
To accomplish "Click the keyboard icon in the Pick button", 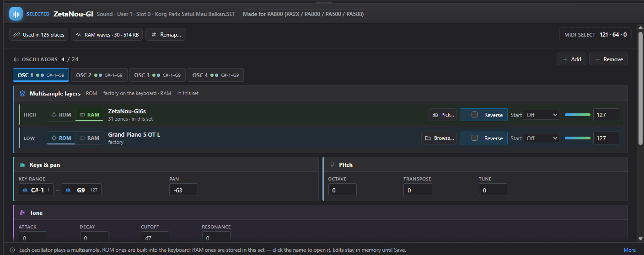I will 435,115.
